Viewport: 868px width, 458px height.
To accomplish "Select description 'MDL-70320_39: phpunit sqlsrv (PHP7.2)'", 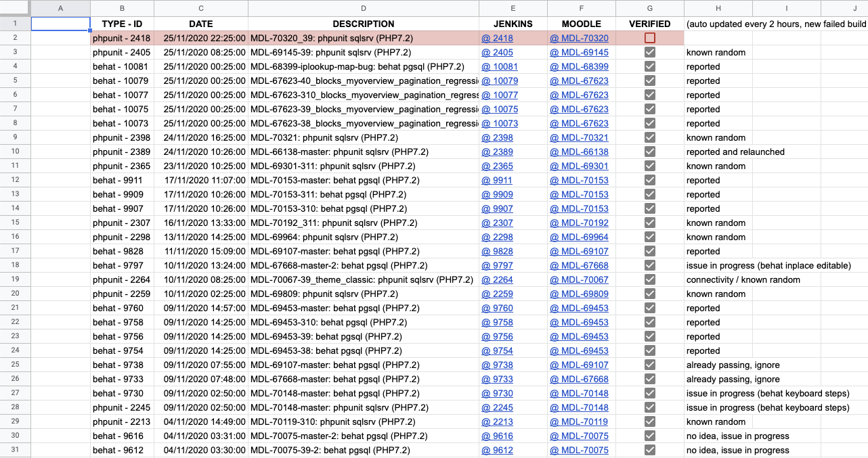I will click(x=364, y=38).
